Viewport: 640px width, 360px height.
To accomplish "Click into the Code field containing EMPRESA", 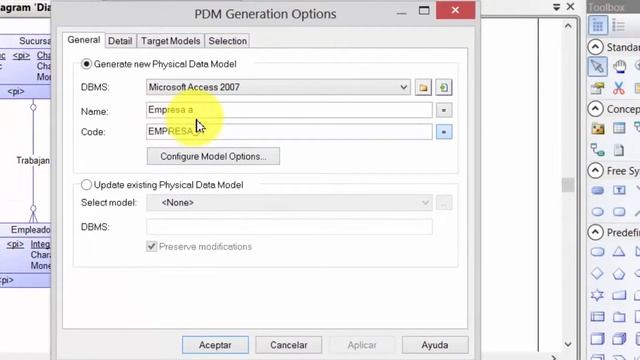I will pyautogui.click(x=289, y=132).
